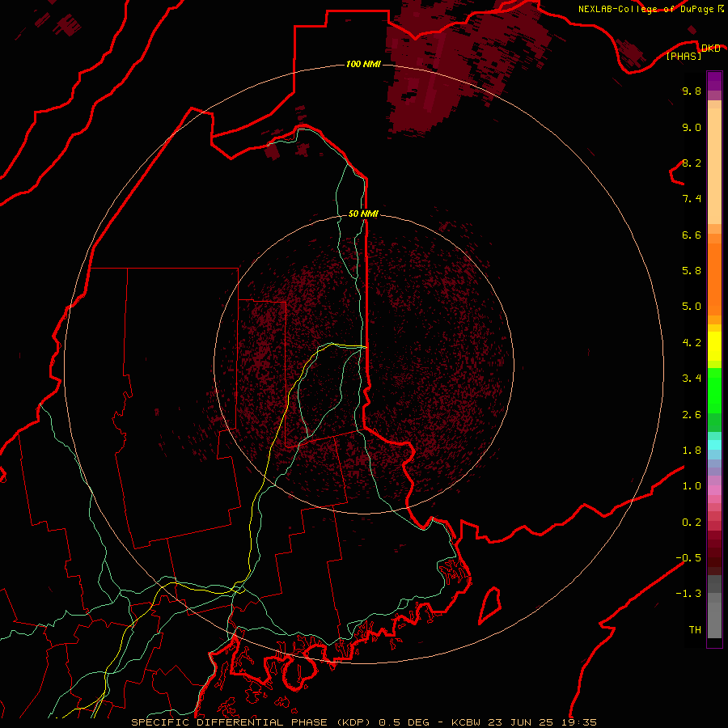The image size is (728, 728).
Task: Click the 7.4 legend value
Action: 692,199
